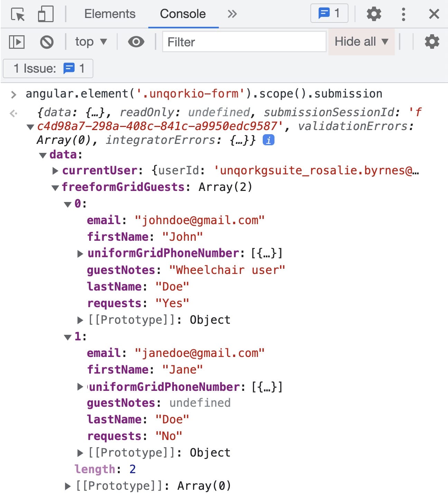Viewport: 448px width, 496px height.
Task: Toggle the device toolbar icon
Action: [46, 14]
